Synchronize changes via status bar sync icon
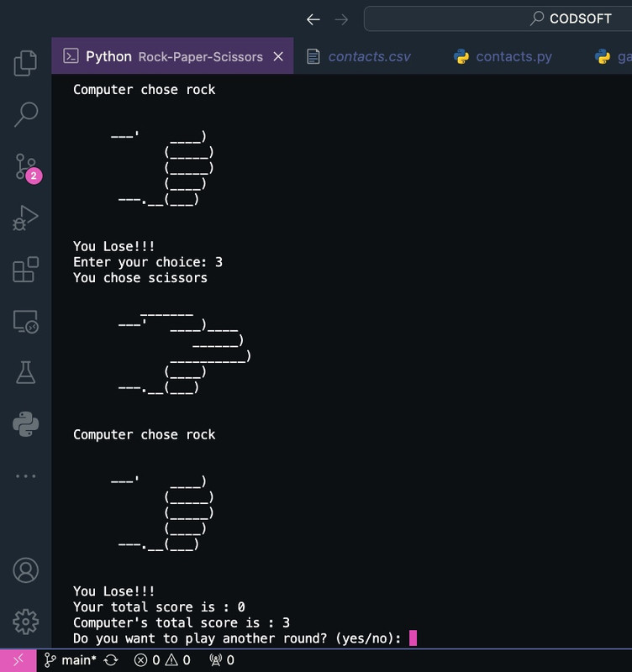This screenshot has height=672, width=632. point(111,660)
